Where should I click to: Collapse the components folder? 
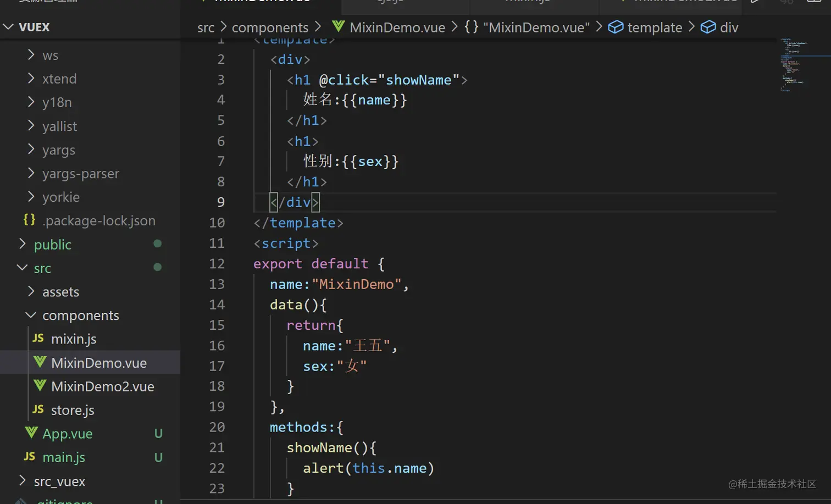point(31,314)
